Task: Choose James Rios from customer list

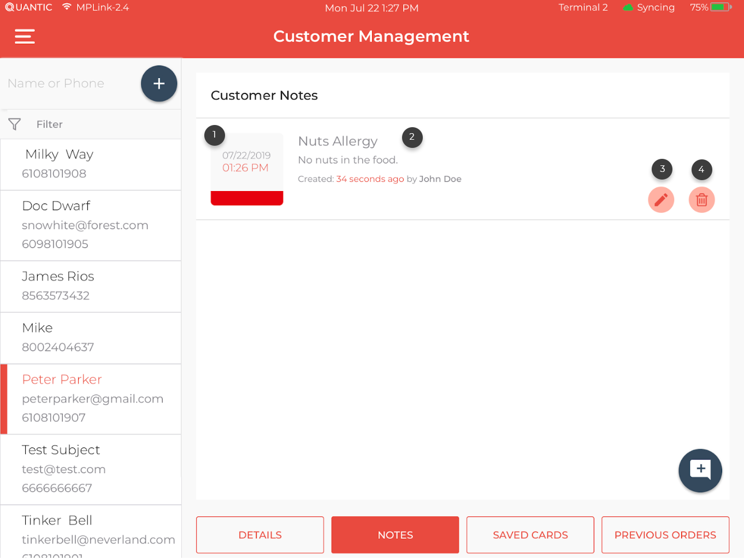Action: point(91,287)
